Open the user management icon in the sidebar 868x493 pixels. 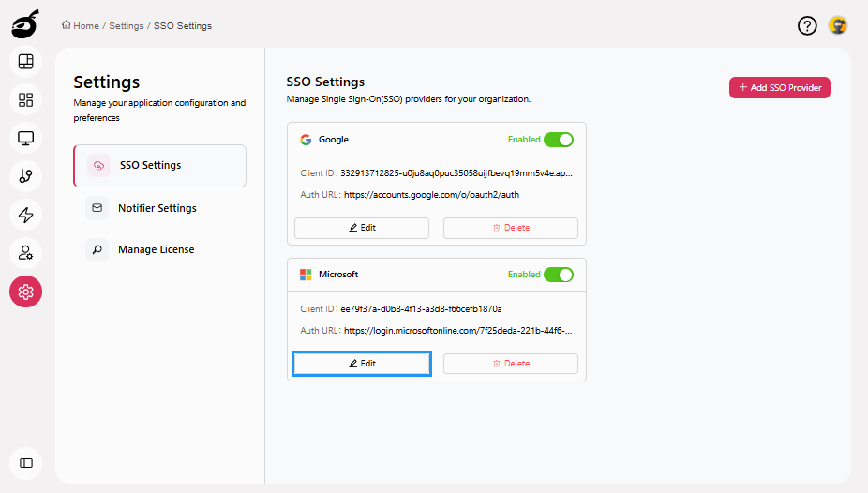[25, 253]
